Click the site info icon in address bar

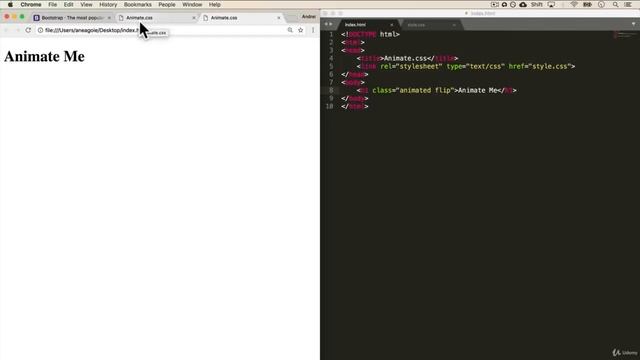(x=40, y=30)
